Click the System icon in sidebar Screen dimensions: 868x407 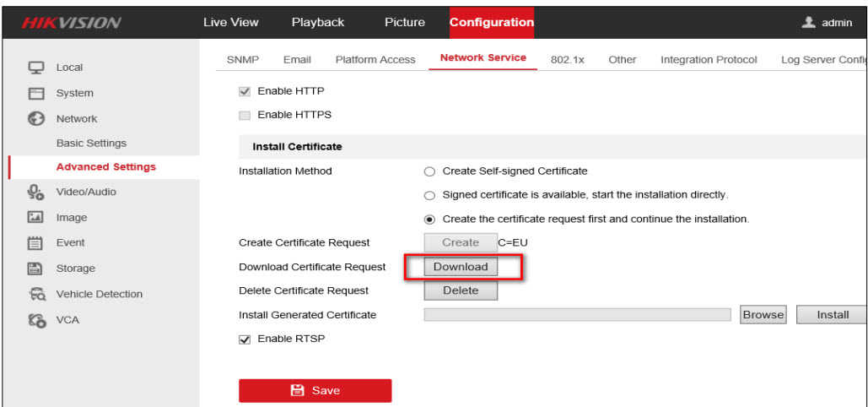(x=36, y=94)
